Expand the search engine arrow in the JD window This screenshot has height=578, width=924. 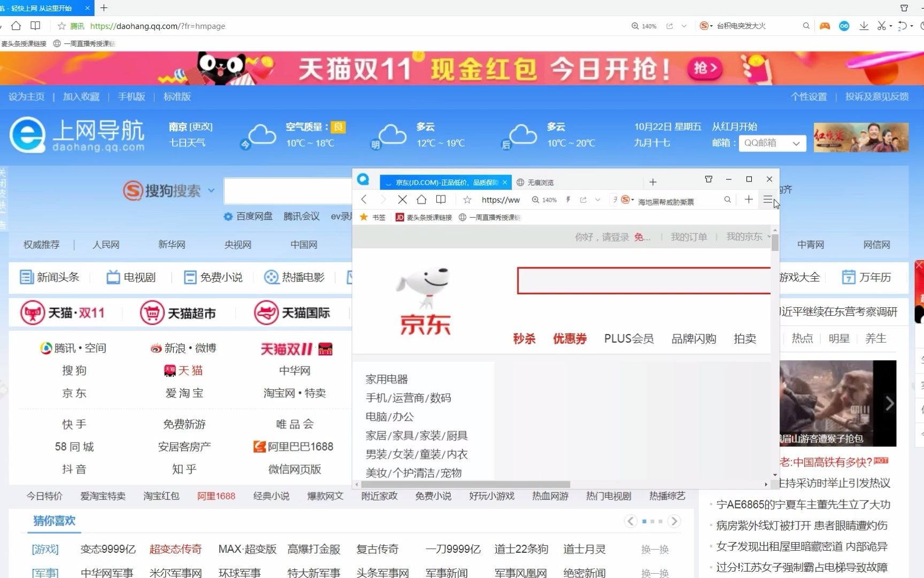633,200
